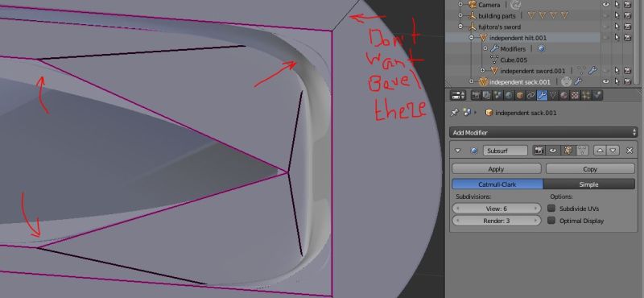Toggle renderability of fujitora's sword (camera icon)

627,27
